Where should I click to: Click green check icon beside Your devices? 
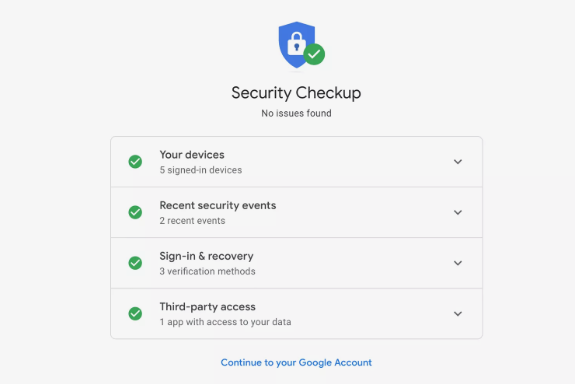click(x=135, y=162)
